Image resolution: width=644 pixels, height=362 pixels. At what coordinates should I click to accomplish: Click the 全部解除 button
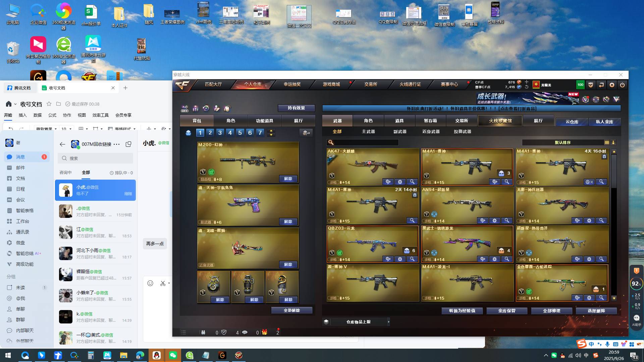(x=291, y=310)
